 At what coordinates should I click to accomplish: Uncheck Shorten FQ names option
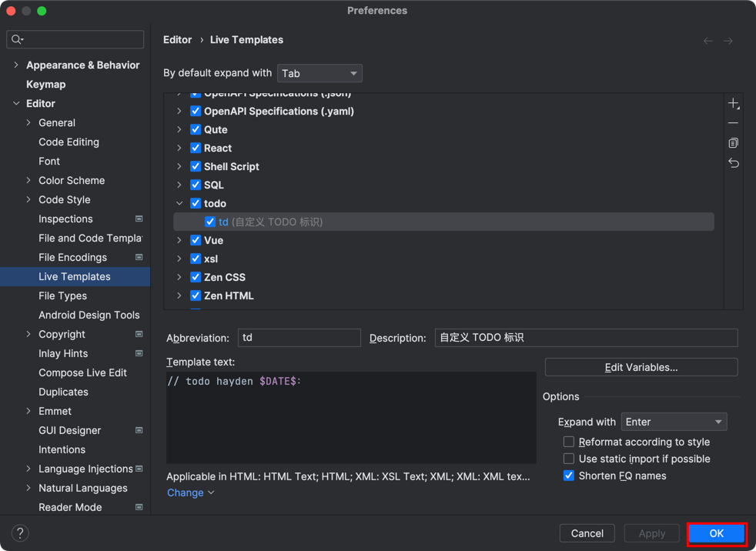click(x=569, y=476)
